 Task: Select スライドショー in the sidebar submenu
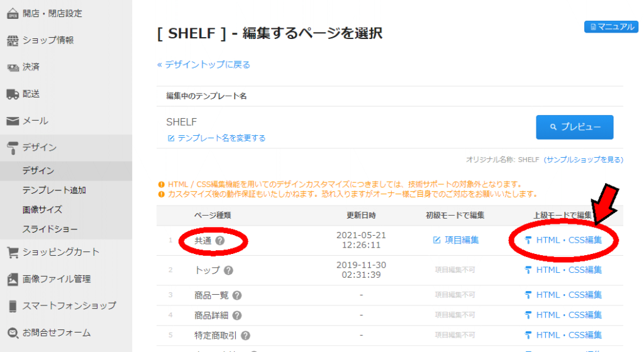(50, 229)
